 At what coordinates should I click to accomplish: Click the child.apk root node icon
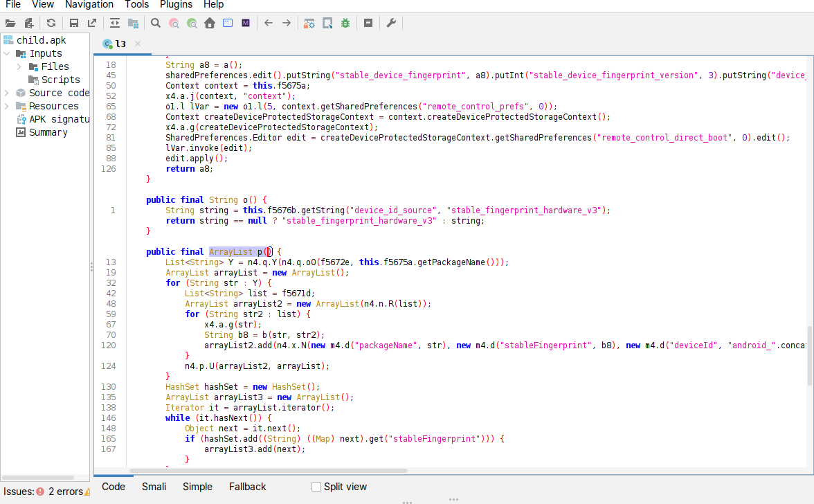pyautogui.click(x=8, y=40)
